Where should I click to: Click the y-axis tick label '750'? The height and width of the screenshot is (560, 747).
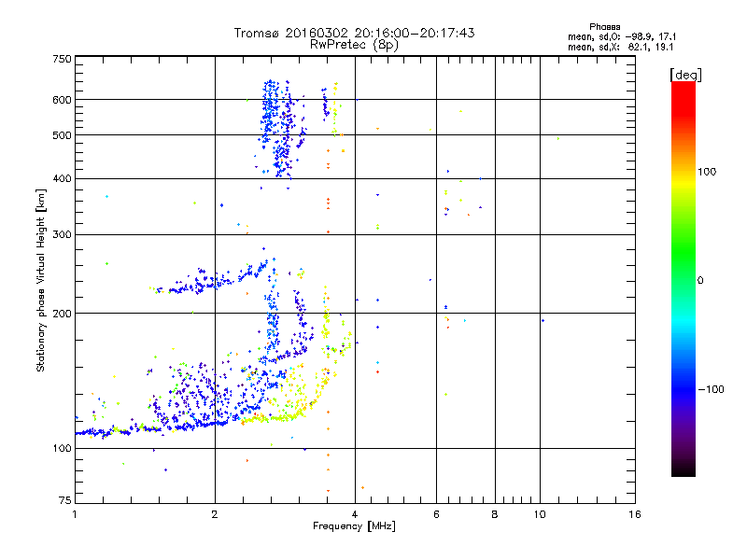pos(62,59)
